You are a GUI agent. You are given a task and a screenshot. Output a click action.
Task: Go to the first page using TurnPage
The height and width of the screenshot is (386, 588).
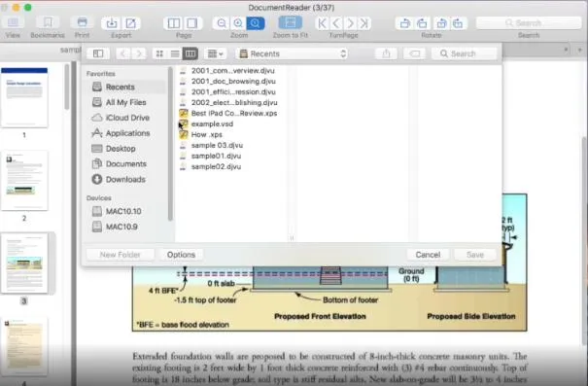[322, 23]
